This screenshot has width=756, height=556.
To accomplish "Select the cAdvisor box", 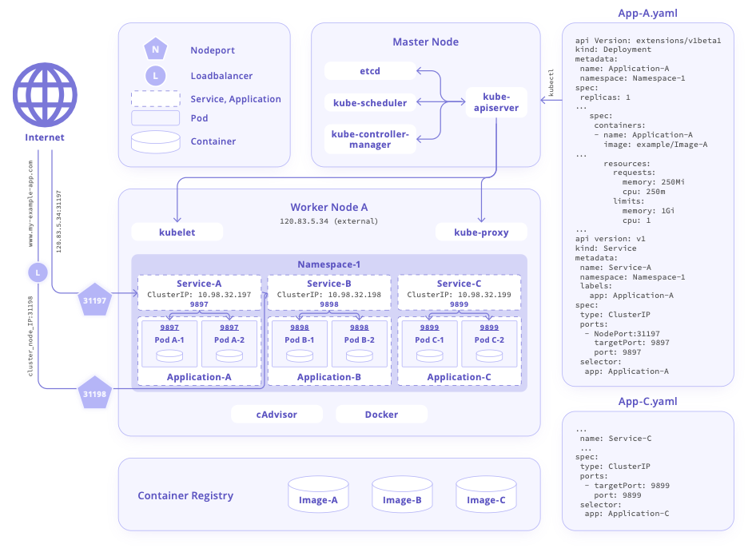I will (x=277, y=415).
